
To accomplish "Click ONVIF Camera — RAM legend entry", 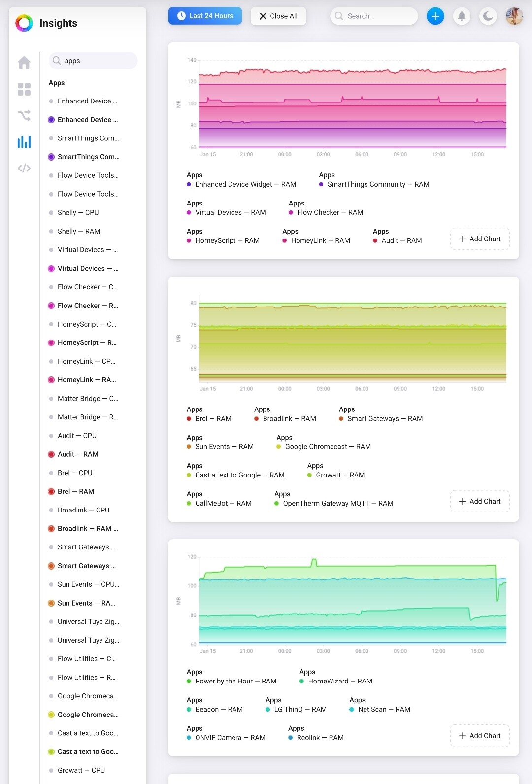I will (x=226, y=738).
